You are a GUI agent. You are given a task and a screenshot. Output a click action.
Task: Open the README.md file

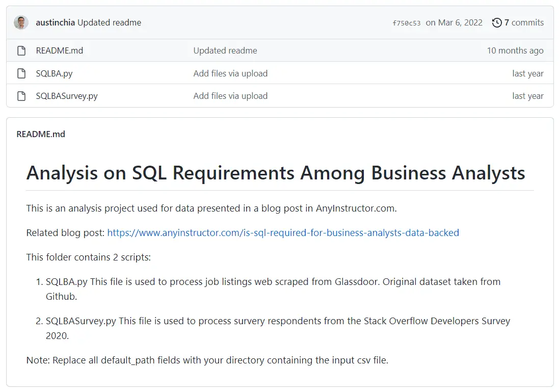pos(60,50)
